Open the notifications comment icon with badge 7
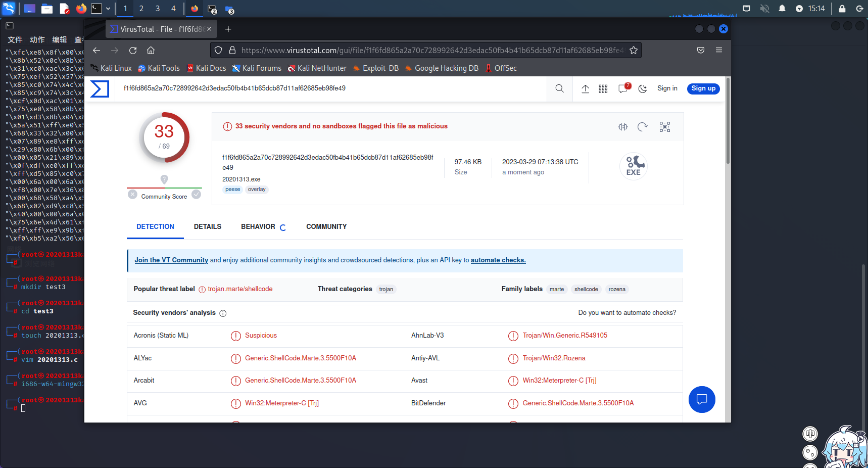The image size is (868, 468). coord(624,88)
